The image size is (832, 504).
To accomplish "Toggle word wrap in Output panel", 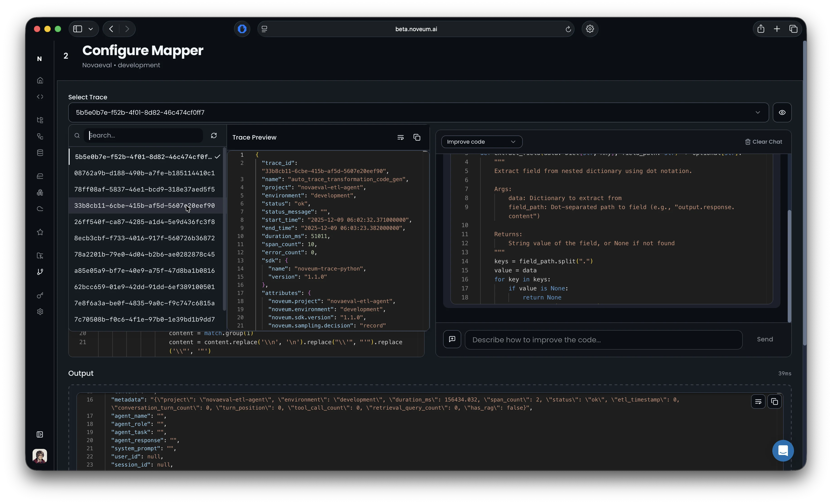I will pyautogui.click(x=758, y=401).
